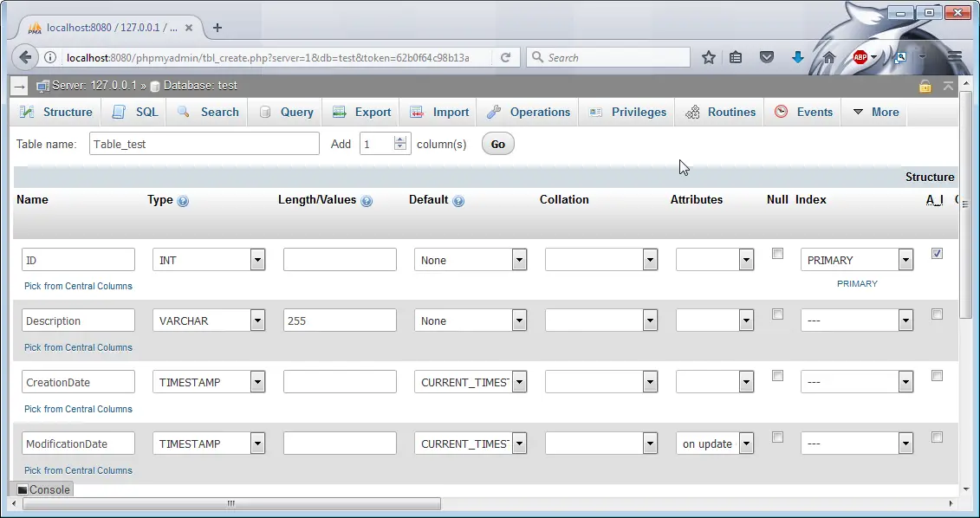Click the Table name input field
Screen dimensions: 980x518
pyautogui.click(x=204, y=144)
